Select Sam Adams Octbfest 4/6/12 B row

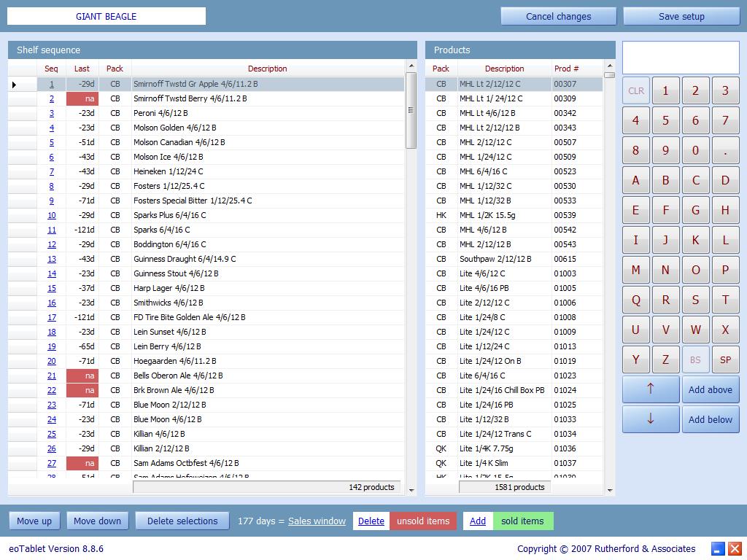206,463
